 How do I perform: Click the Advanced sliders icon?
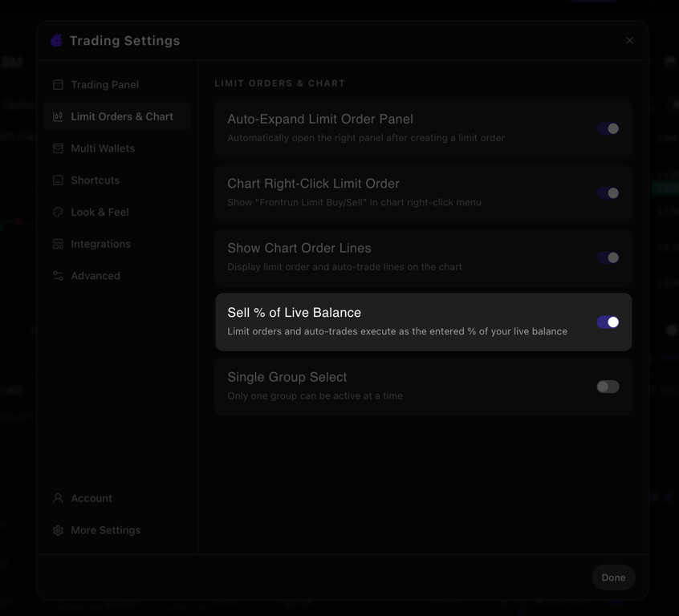[x=58, y=276]
